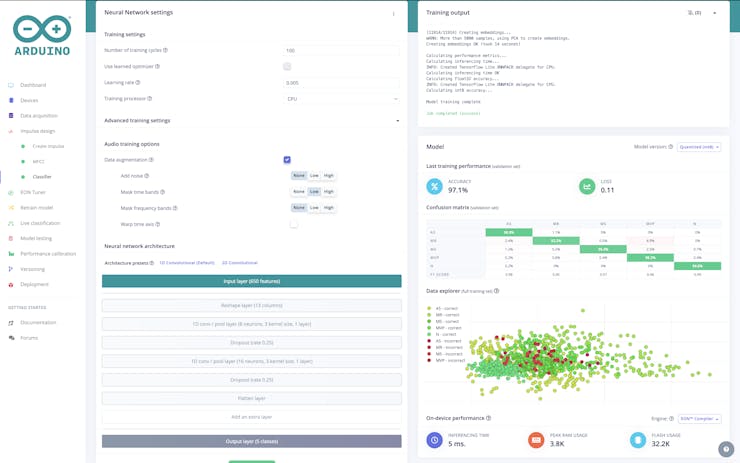Select 1D Convolutional (Default) preset
740x463 pixels.
187,263
